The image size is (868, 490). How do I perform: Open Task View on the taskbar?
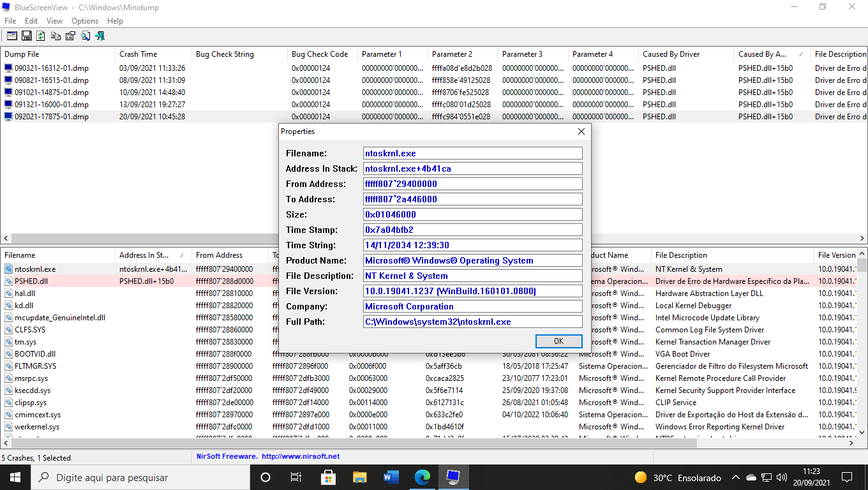tap(296, 477)
